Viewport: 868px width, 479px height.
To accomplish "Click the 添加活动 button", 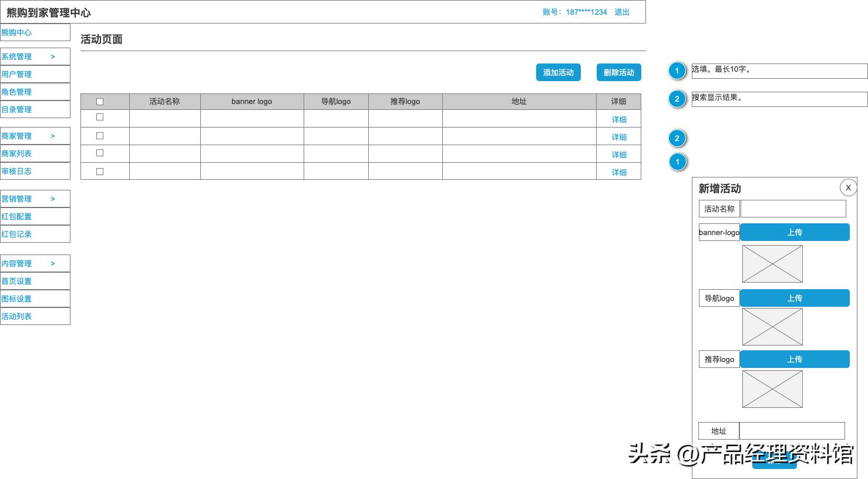I will point(557,72).
